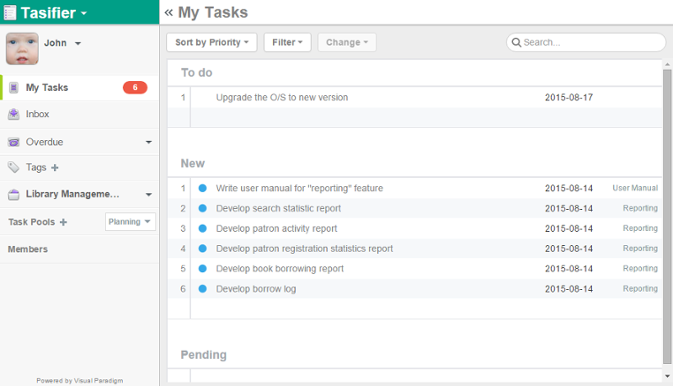Expand the John user menu arrow

78,43
